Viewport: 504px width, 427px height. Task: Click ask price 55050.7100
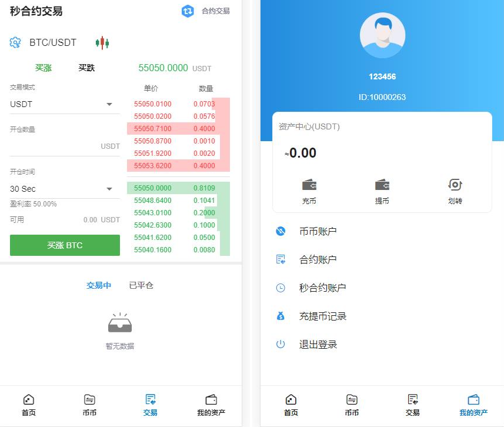click(152, 129)
